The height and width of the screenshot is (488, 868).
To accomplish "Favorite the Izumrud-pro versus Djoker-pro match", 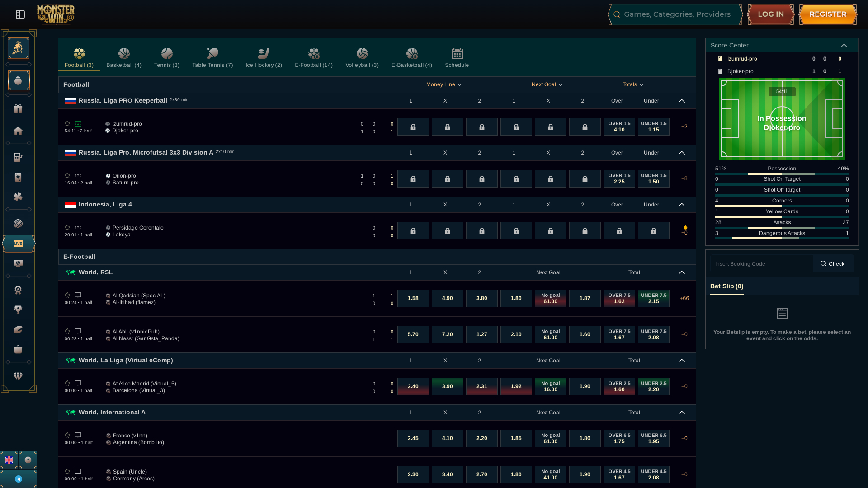I will point(67,123).
